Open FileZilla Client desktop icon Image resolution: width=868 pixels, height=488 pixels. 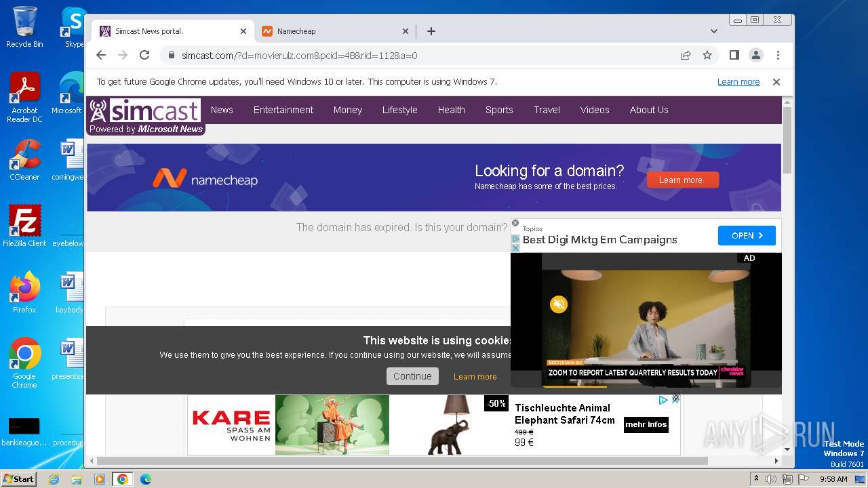click(24, 226)
